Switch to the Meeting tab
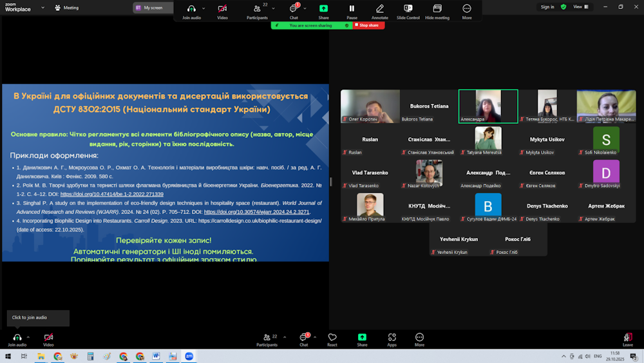 [66, 8]
